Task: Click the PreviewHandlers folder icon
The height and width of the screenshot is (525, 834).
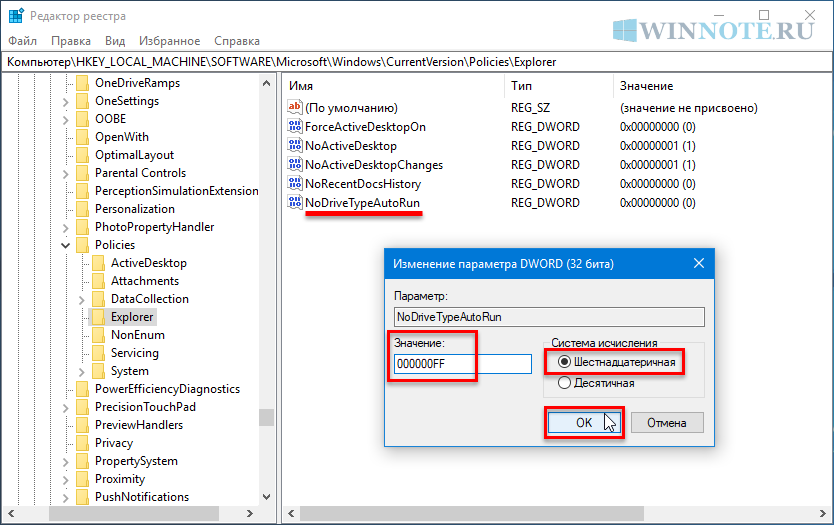Action: coord(82,425)
